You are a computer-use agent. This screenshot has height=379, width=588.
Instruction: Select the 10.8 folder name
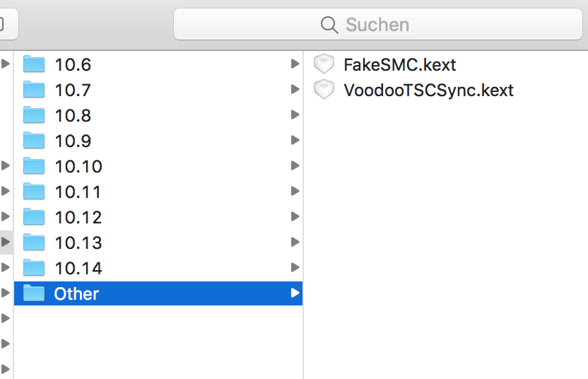[x=73, y=115]
